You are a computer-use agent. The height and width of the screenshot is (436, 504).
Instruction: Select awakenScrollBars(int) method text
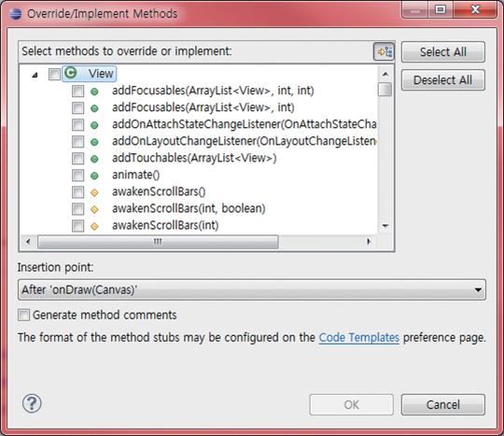pos(165,226)
